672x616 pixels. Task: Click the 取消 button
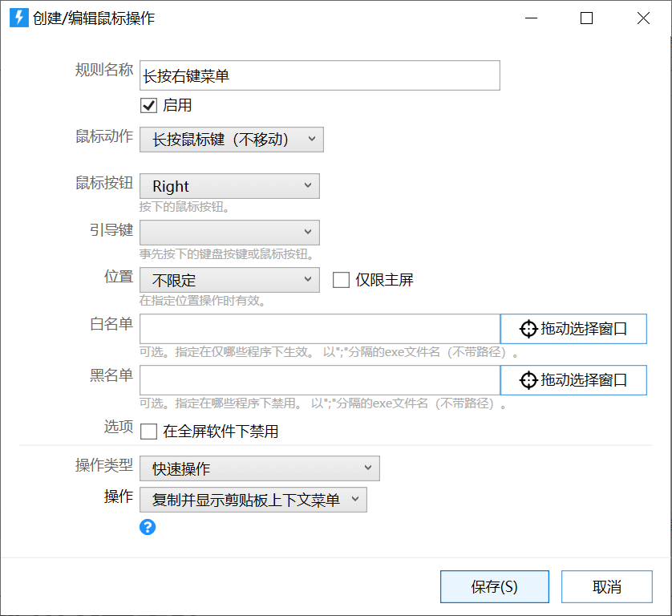pyautogui.click(x=607, y=586)
